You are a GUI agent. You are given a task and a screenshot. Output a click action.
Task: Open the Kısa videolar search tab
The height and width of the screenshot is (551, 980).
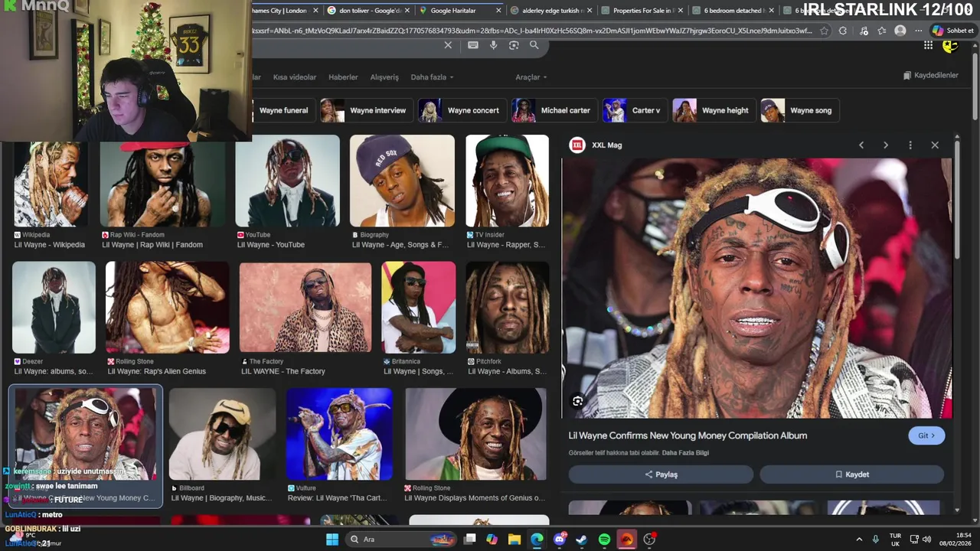[x=295, y=77]
